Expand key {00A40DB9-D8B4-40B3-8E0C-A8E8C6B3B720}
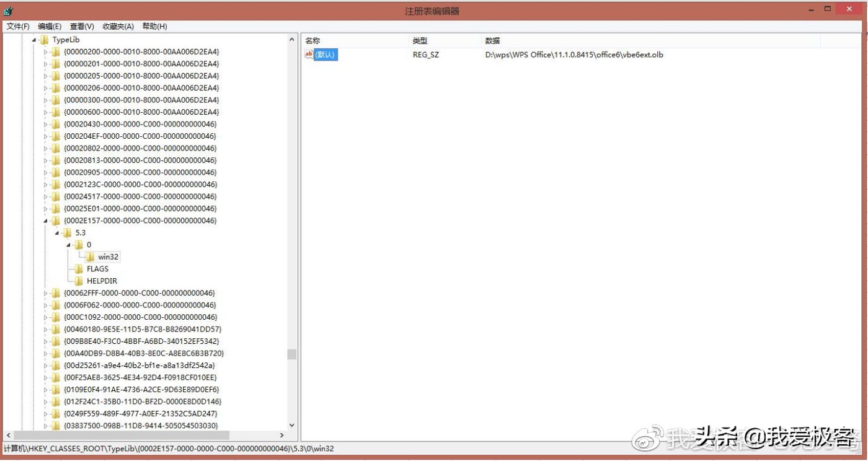The width and height of the screenshot is (868, 461). 45,354
